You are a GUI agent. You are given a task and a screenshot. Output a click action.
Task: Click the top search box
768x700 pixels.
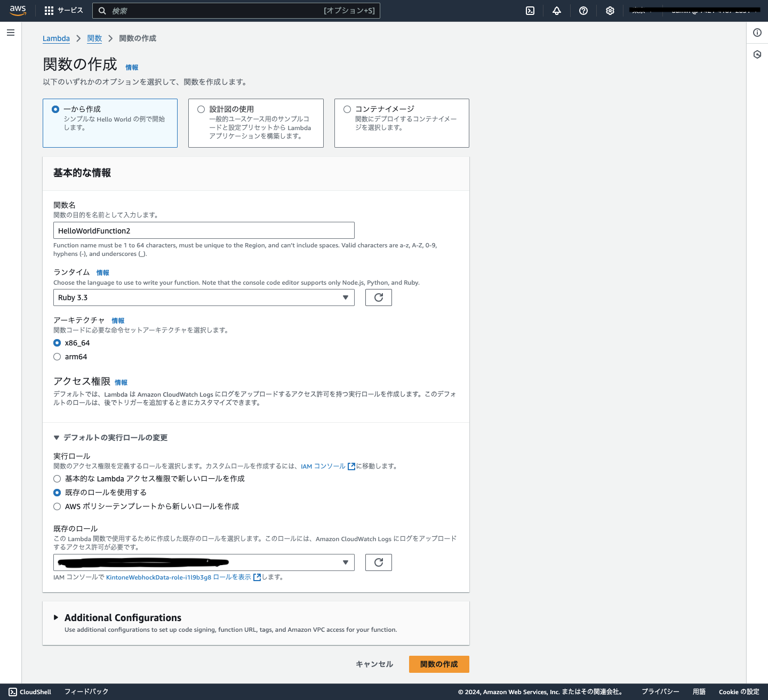point(236,11)
